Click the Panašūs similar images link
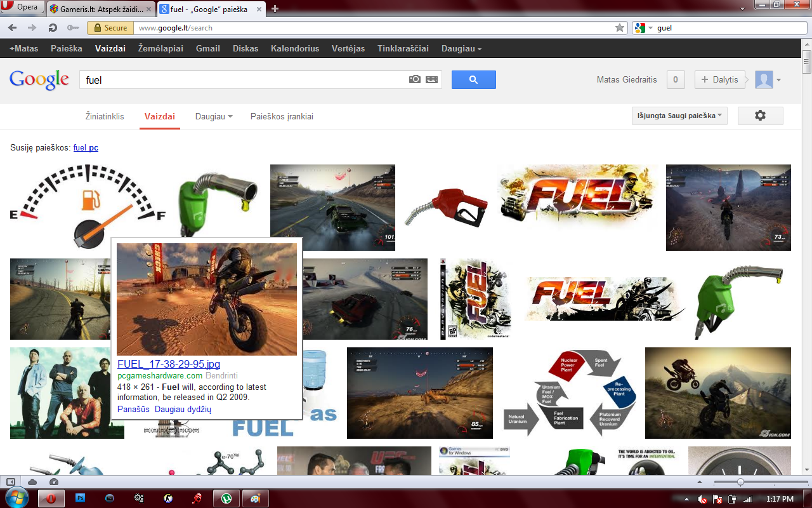The width and height of the screenshot is (812, 508). (133, 409)
